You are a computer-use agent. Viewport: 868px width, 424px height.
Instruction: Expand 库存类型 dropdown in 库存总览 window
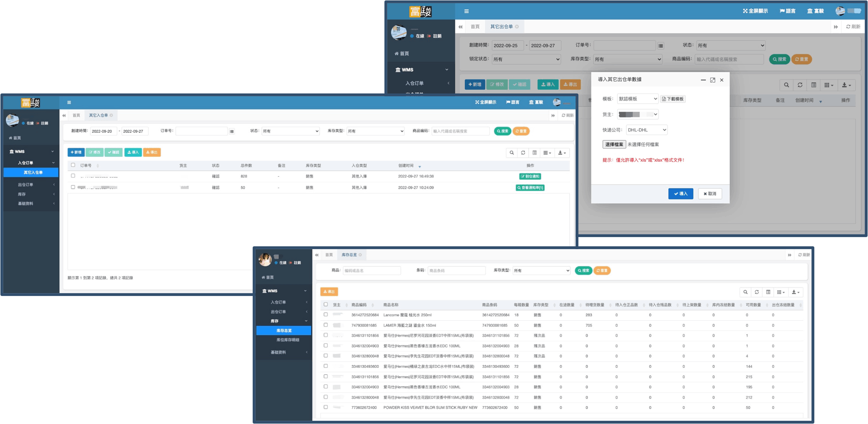click(541, 271)
